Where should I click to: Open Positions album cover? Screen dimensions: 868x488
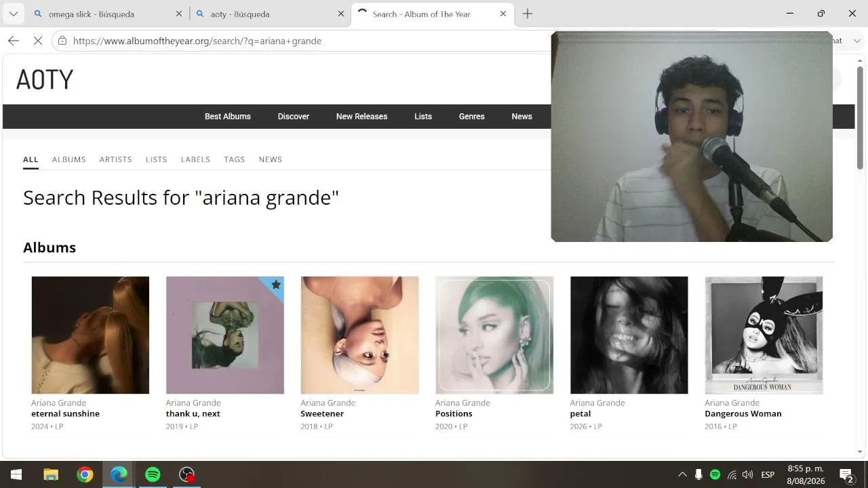coord(494,335)
